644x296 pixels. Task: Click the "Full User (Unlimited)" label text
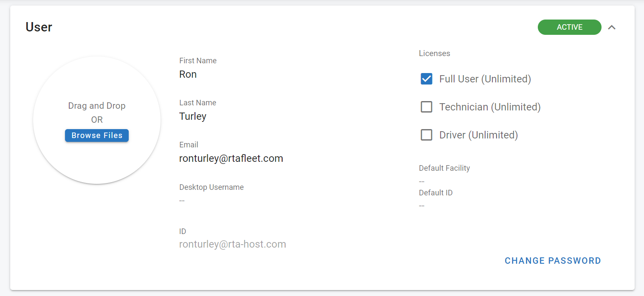coord(485,79)
